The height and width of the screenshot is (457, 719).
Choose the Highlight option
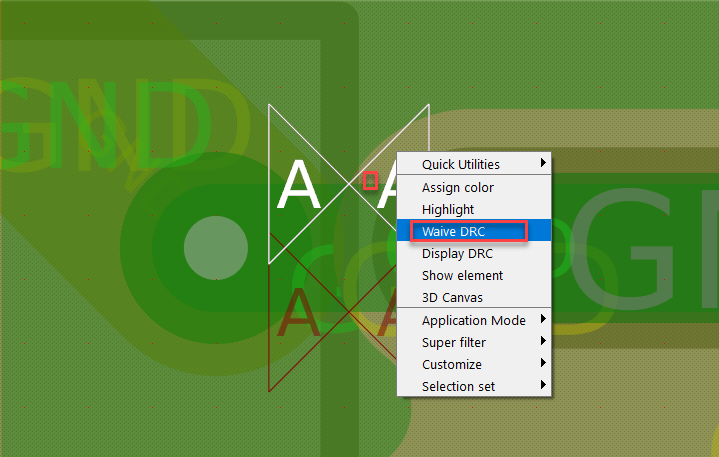point(448,209)
